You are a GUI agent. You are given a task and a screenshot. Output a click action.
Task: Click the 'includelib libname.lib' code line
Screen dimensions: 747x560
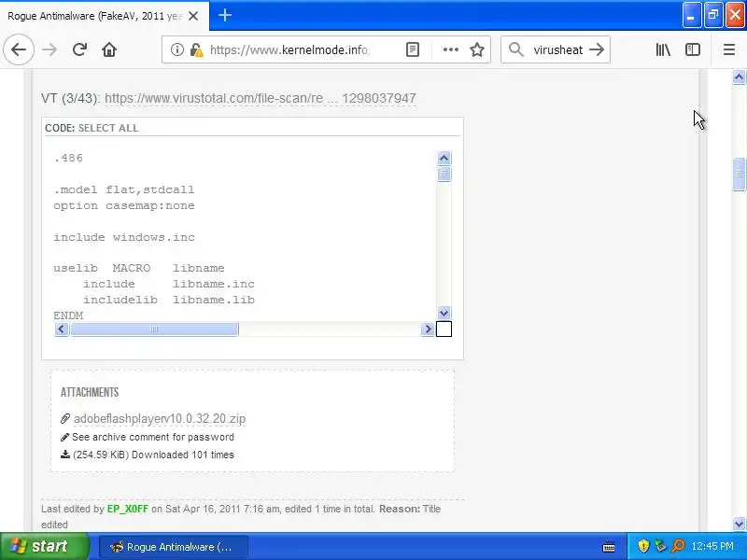(169, 300)
